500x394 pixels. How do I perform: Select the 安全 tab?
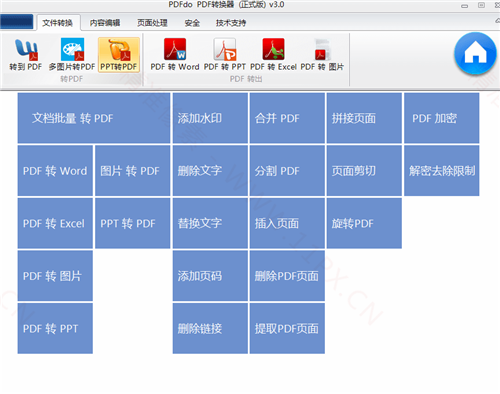point(192,23)
